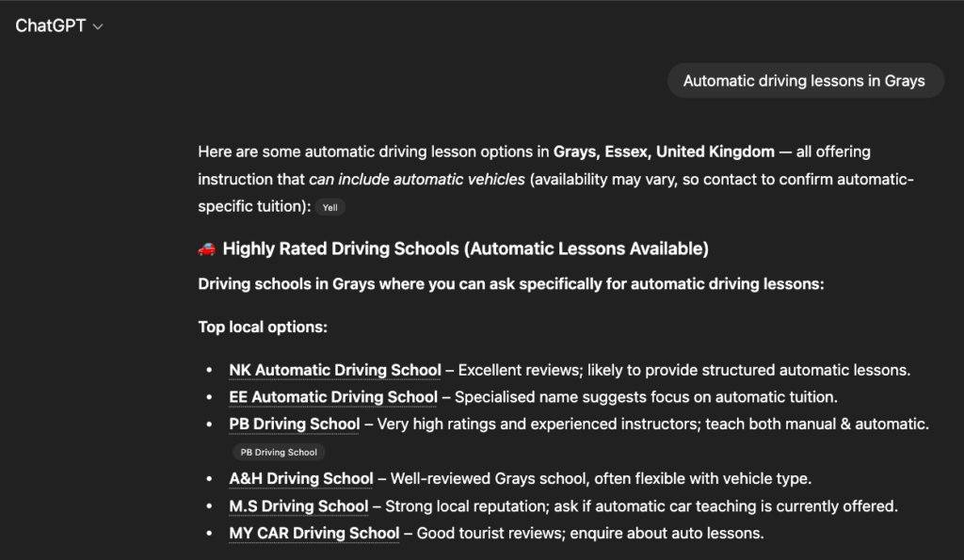Screen dimensions: 964x560
Task: Click italic 'can include automatic vehicles' text
Action: point(417,179)
